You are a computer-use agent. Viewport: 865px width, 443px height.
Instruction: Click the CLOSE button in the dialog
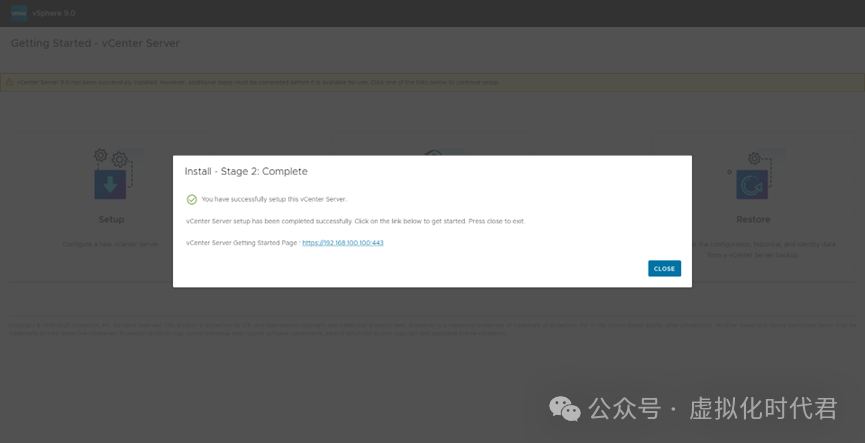[664, 269]
